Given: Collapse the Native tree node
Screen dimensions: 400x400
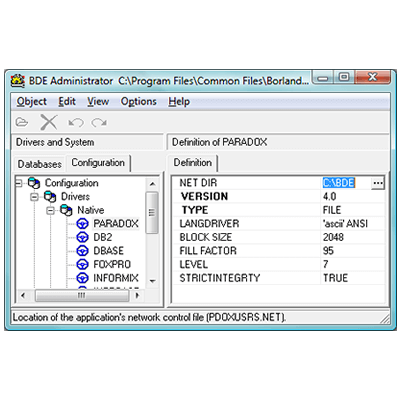Looking at the screenshot, I should pos(50,210).
